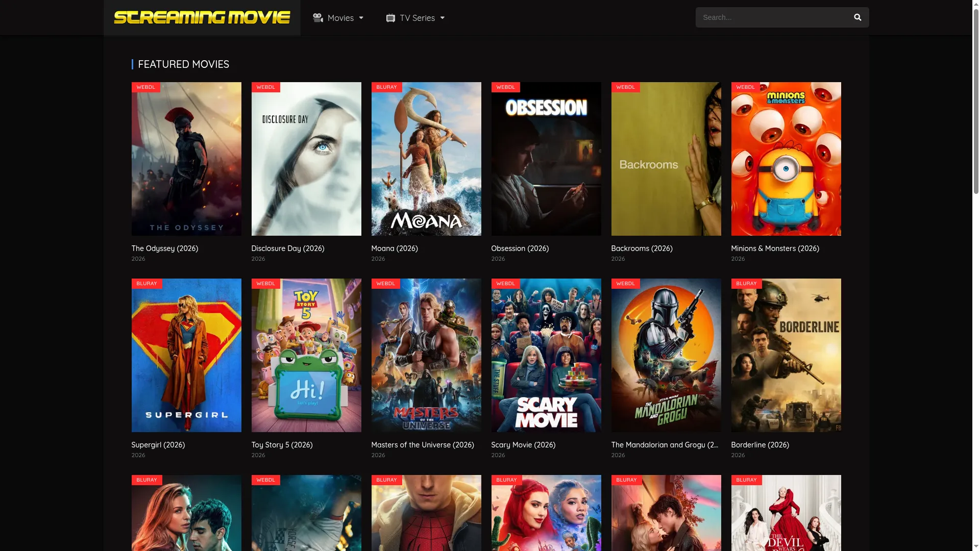This screenshot has height=551, width=980.
Task: Click the FEATURED MOVIES heading
Action: point(184,64)
